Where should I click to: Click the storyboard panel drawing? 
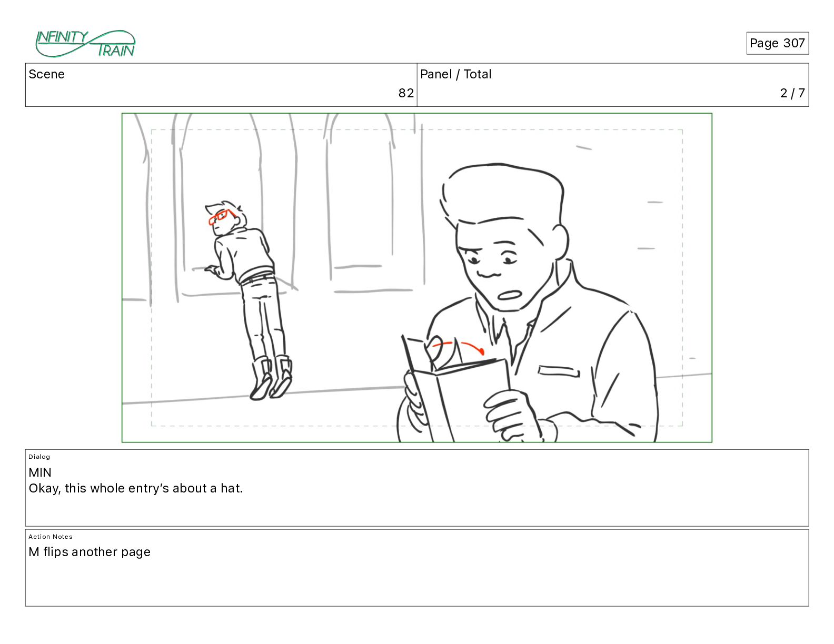coord(417,278)
